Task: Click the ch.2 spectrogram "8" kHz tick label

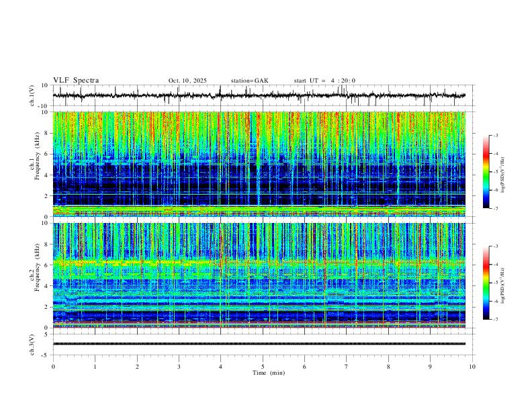Action: (47, 244)
